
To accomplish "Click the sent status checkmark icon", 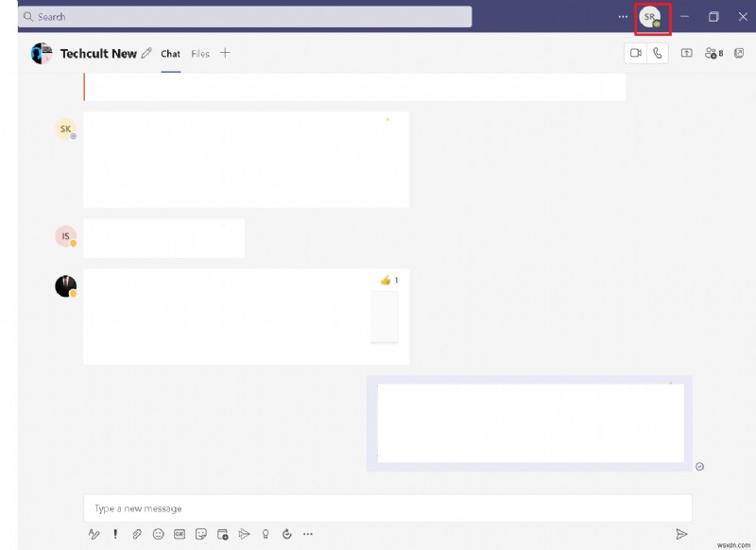I will (x=700, y=466).
